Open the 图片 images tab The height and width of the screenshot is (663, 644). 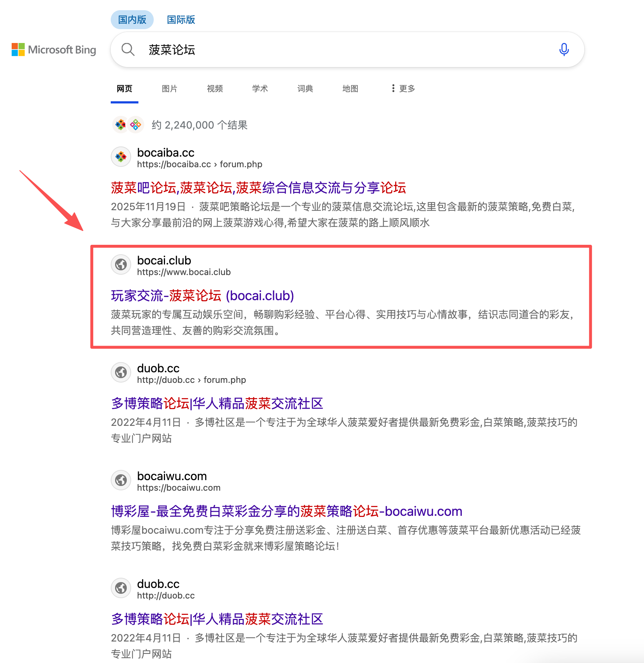pos(169,89)
